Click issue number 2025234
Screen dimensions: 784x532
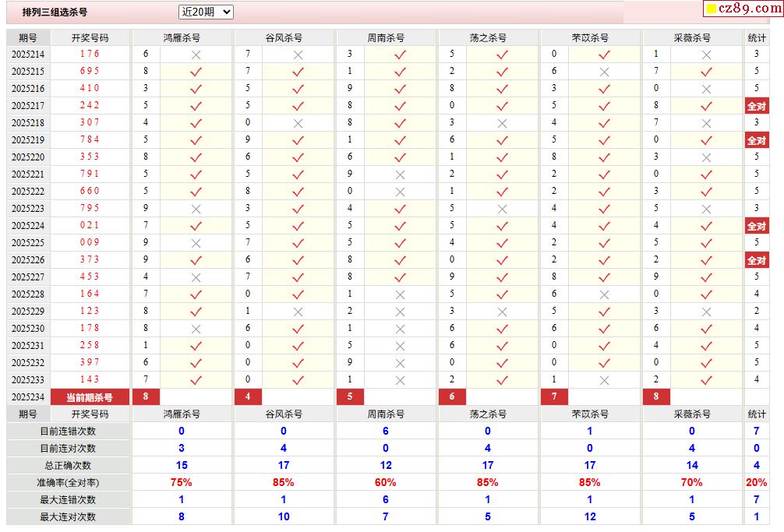pos(28,397)
